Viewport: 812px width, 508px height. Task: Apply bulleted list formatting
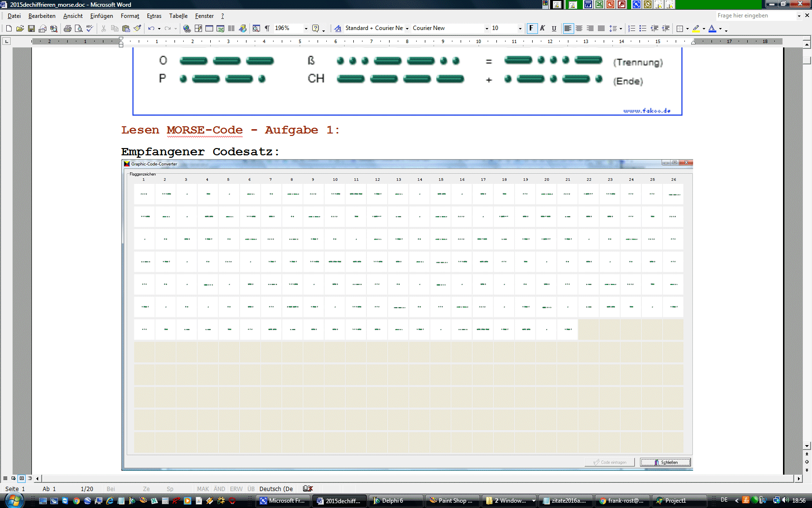[643, 29]
